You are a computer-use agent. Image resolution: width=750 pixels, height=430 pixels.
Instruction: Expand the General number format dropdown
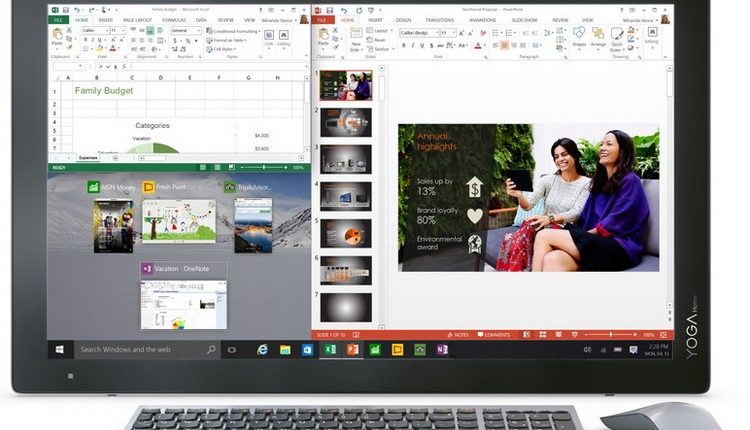pos(186,30)
